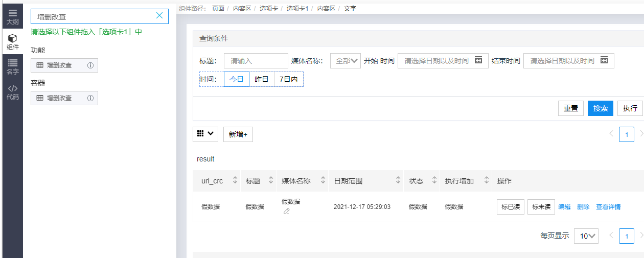Open the 每页显示 page size dropdown

point(586,236)
